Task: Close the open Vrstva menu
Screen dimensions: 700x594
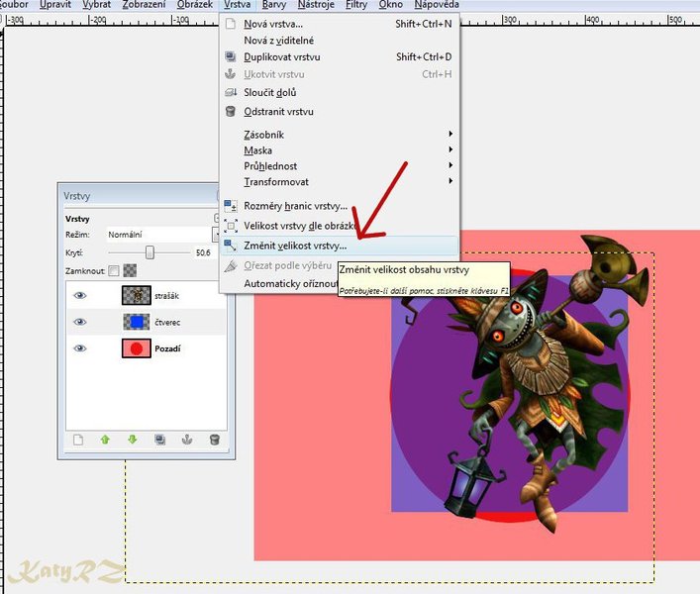Action: 237,5
